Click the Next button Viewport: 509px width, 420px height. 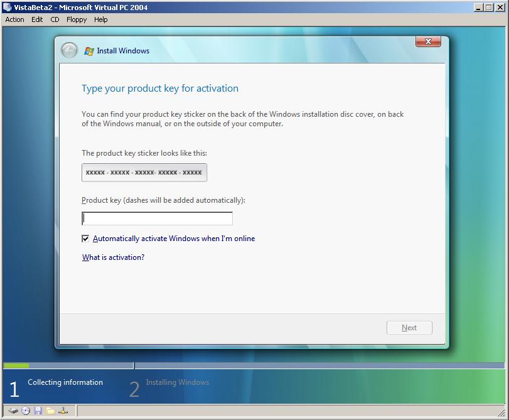[409, 328]
